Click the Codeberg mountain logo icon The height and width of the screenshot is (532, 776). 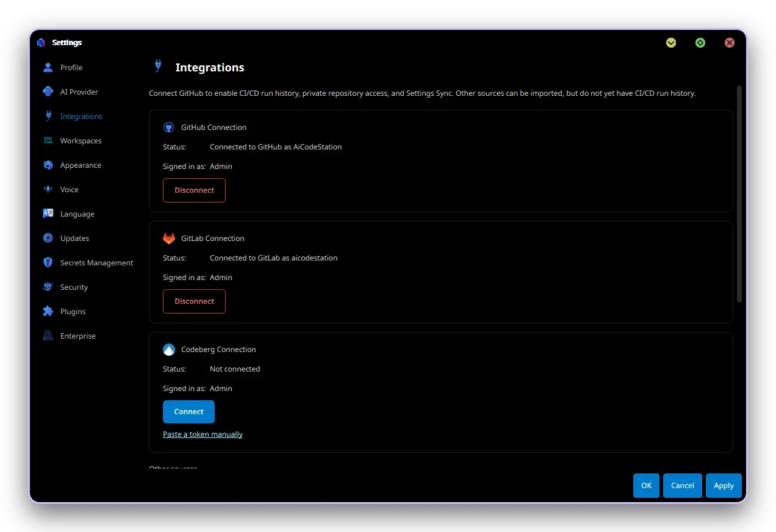(x=169, y=350)
